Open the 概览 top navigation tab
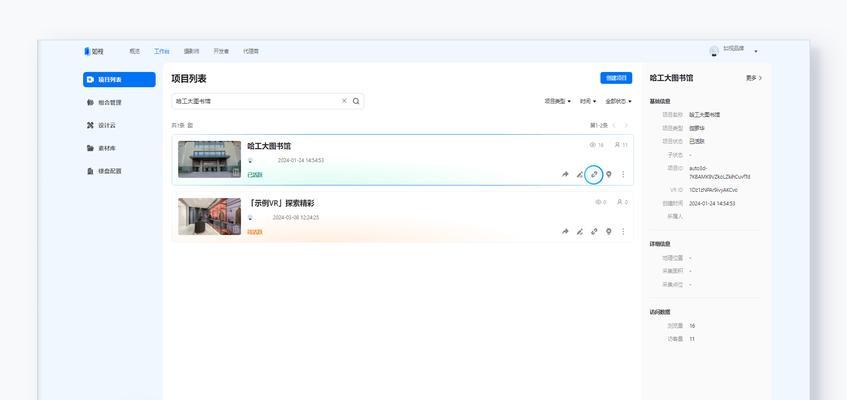 click(135, 51)
